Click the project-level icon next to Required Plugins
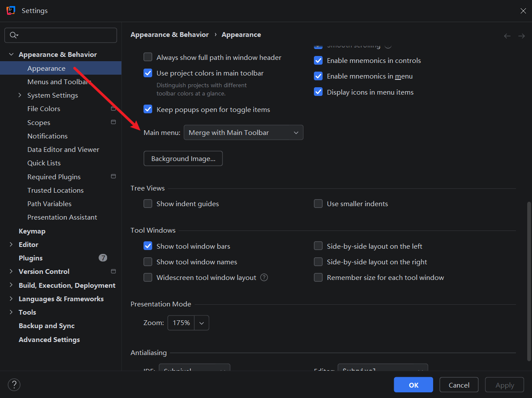This screenshot has width=532, height=398. pyautogui.click(x=113, y=177)
